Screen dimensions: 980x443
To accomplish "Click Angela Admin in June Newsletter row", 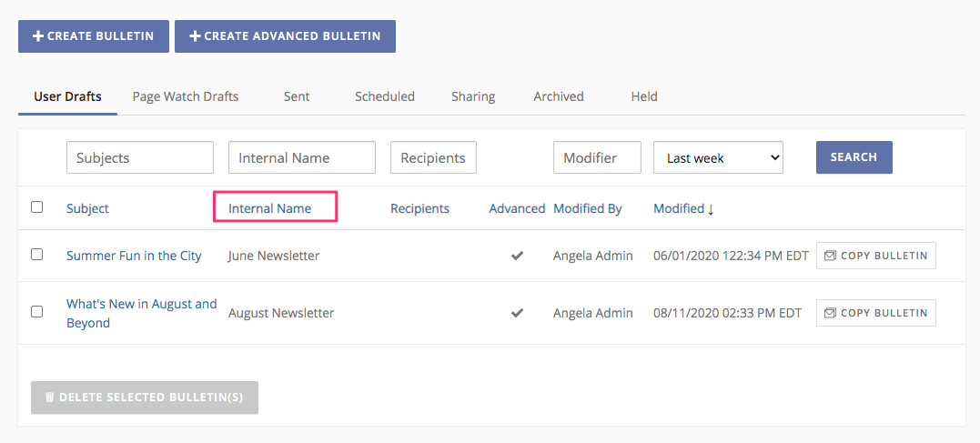I will (593, 256).
